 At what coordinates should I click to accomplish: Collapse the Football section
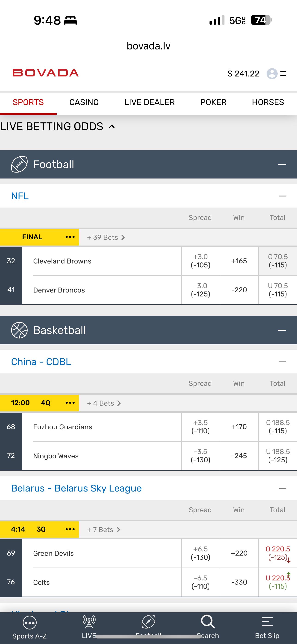(282, 164)
